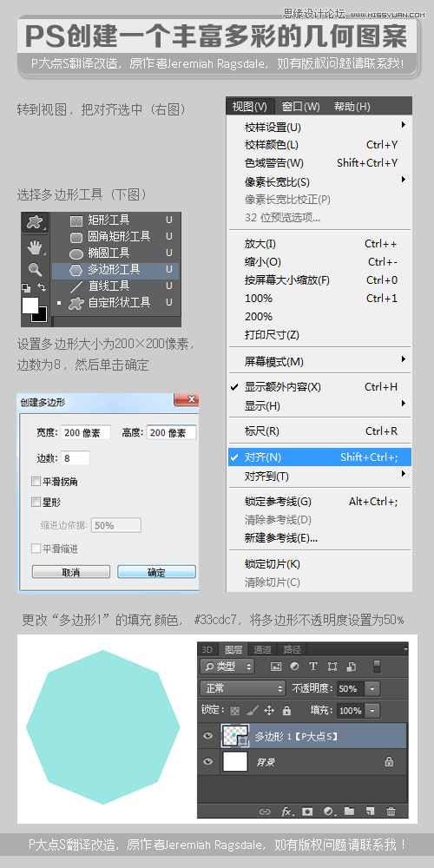Create new fill or adjustment layer
434x868 pixels.
[x=329, y=812]
